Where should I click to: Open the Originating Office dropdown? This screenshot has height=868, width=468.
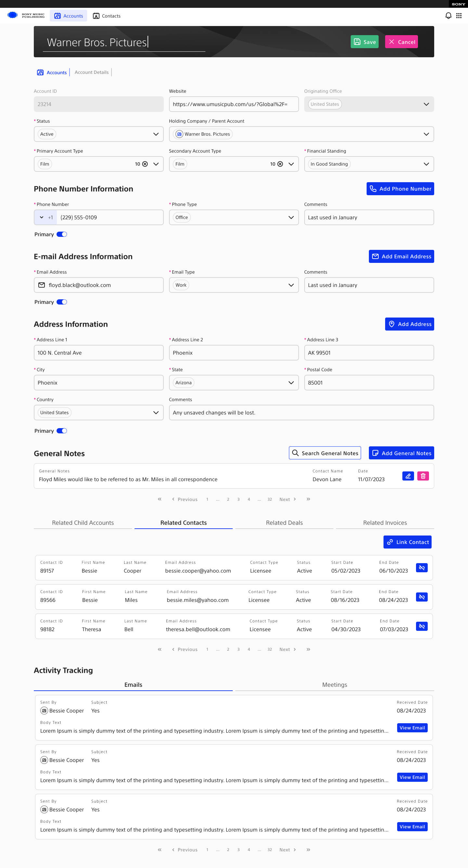(x=426, y=104)
